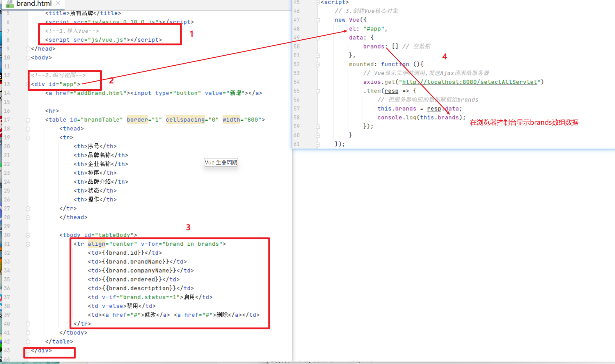Collapse the <script> fold marker on line 45
Viewport: 615px width, 364px height.
(x=318, y=2)
